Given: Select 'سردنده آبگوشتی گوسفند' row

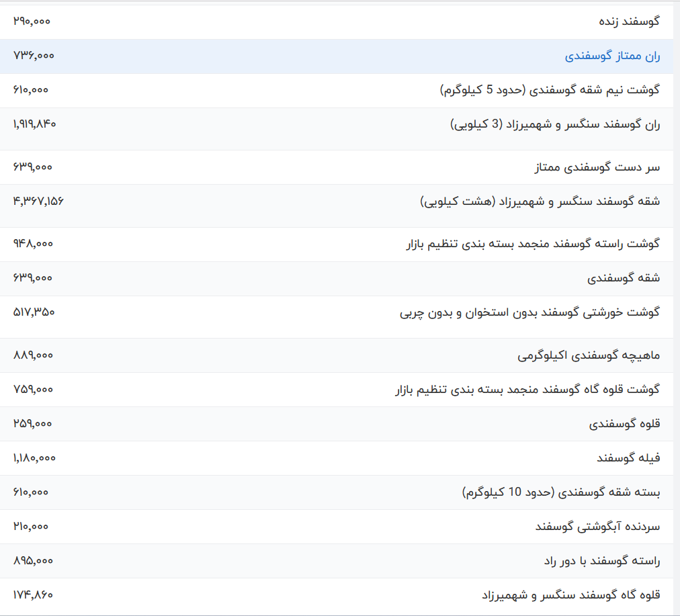Looking at the screenshot, I should 597,527.
